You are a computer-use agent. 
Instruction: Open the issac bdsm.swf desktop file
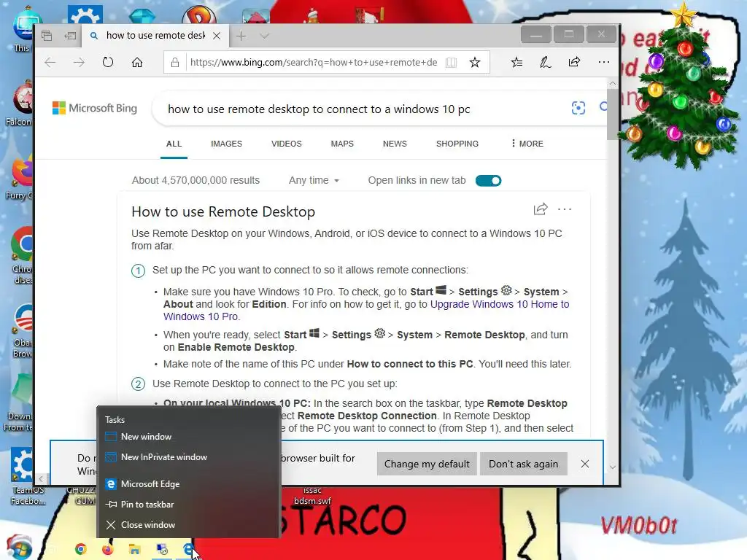point(312,495)
